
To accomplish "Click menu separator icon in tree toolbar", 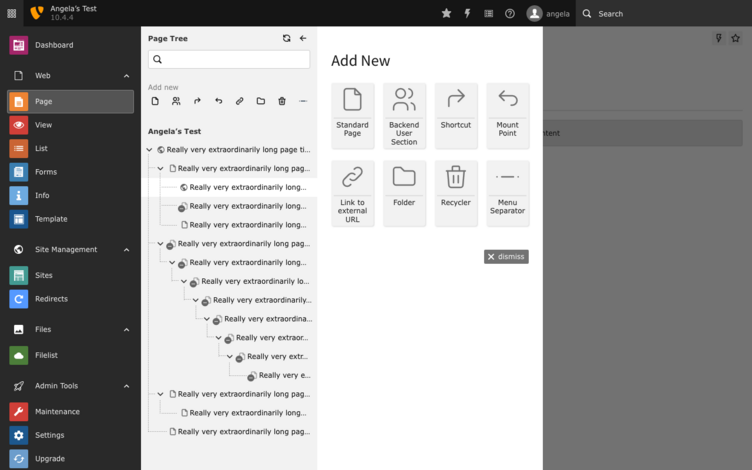I will [x=303, y=101].
